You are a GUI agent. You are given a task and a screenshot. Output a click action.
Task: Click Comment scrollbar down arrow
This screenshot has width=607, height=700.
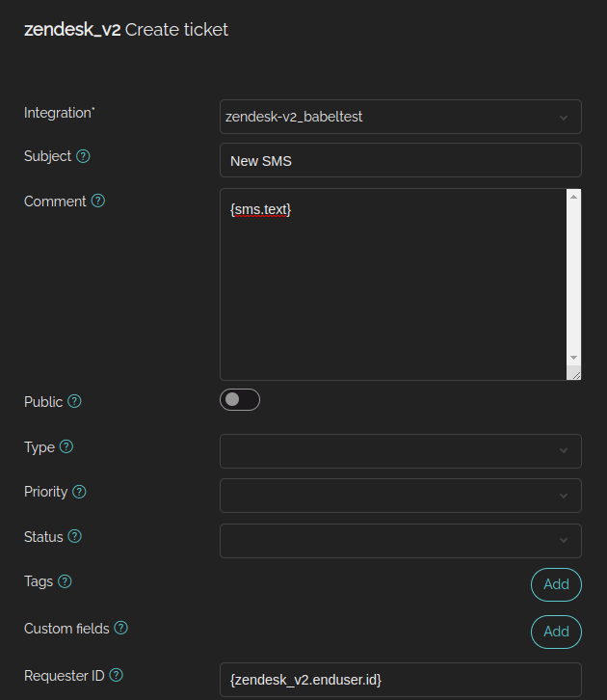(573, 358)
